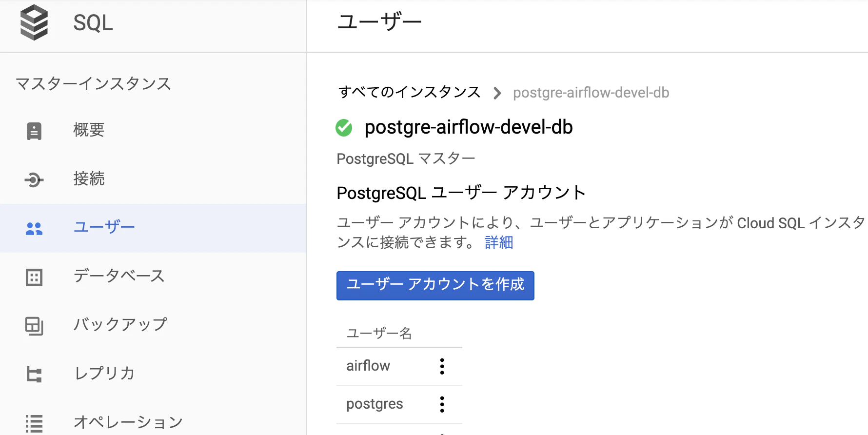Click the green status checkmark icon
The image size is (868, 435).
(x=344, y=128)
